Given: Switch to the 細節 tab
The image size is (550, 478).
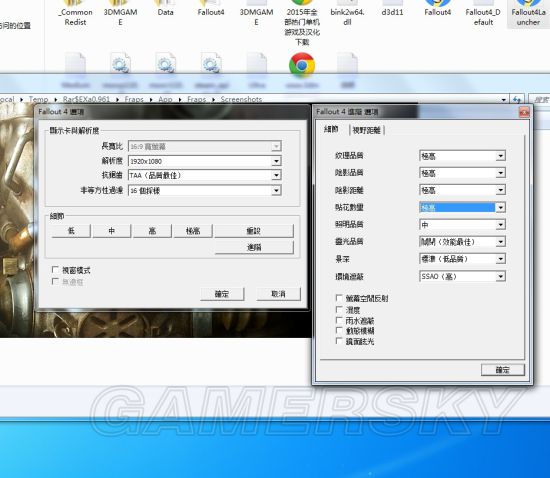Looking at the screenshot, I should 331,129.
